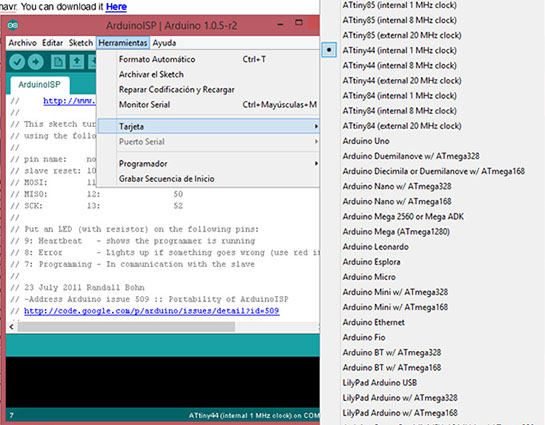545x425 pixels.
Task: Select ATtiny84 (internal 8 MHz clock)
Action: click(x=399, y=111)
